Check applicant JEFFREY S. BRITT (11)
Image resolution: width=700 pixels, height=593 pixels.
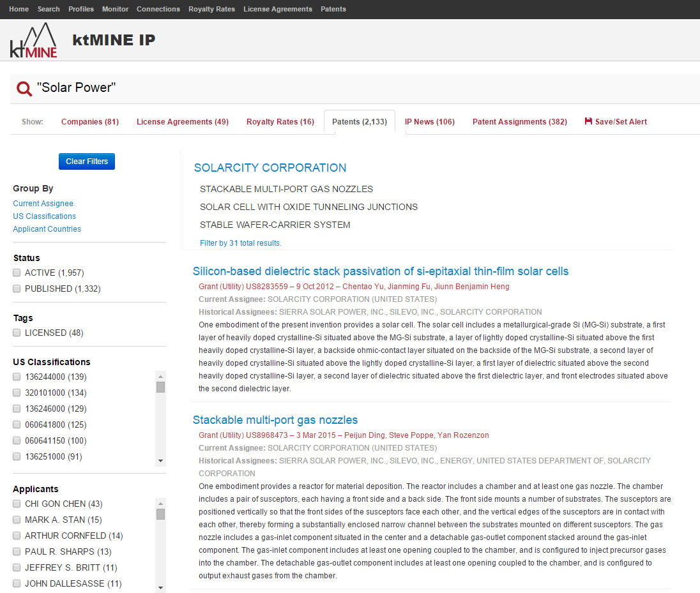(x=17, y=568)
